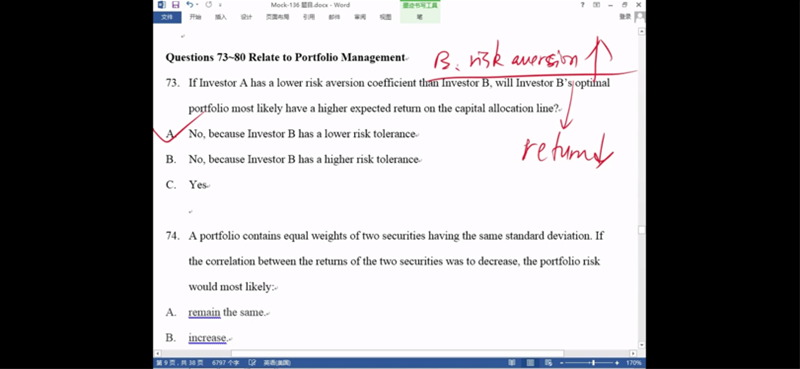
Task: Click the 登录 sign-in link
Action: click(625, 17)
